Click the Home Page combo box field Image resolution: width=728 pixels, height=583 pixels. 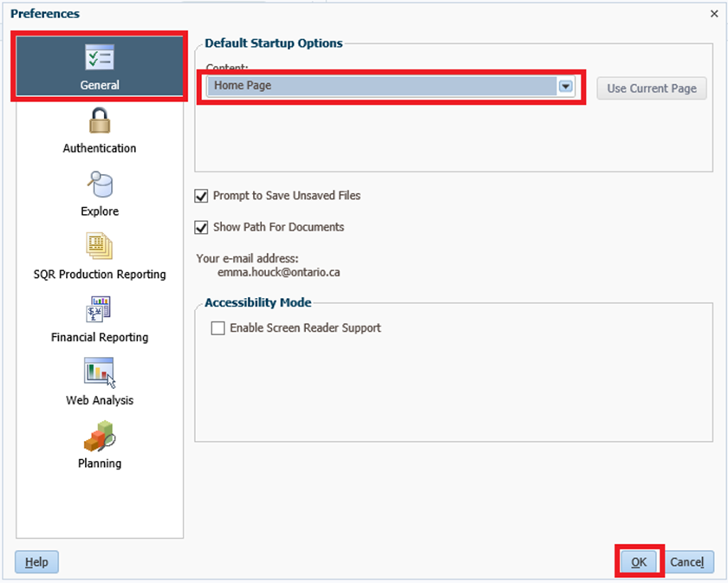(381, 86)
